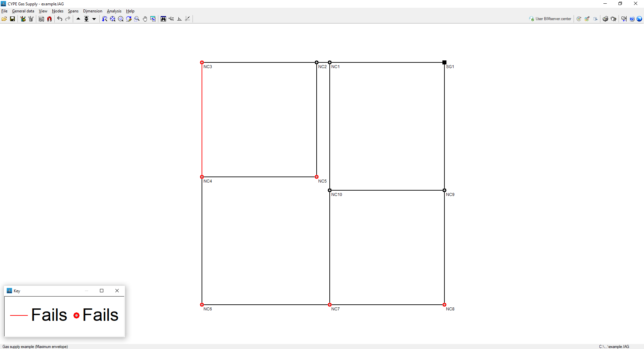The height and width of the screenshot is (349, 644).
Task: Select node NC9 on the network
Action: (444, 190)
